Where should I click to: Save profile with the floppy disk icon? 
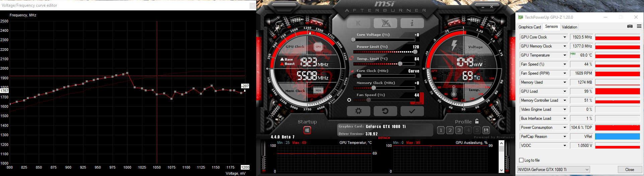tap(486, 130)
